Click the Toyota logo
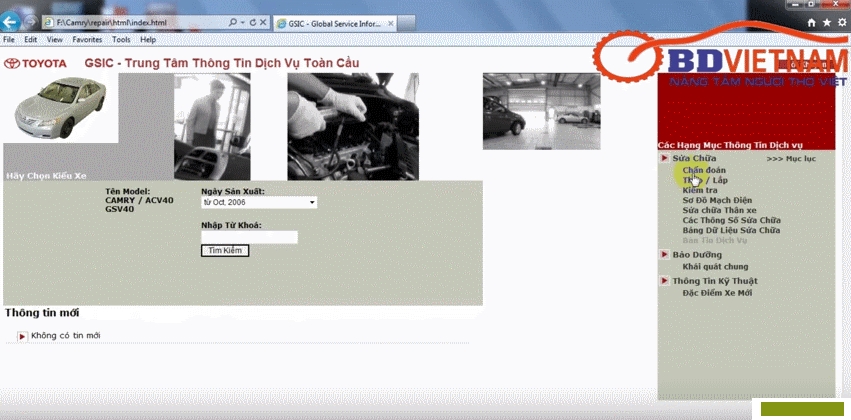 point(35,63)
